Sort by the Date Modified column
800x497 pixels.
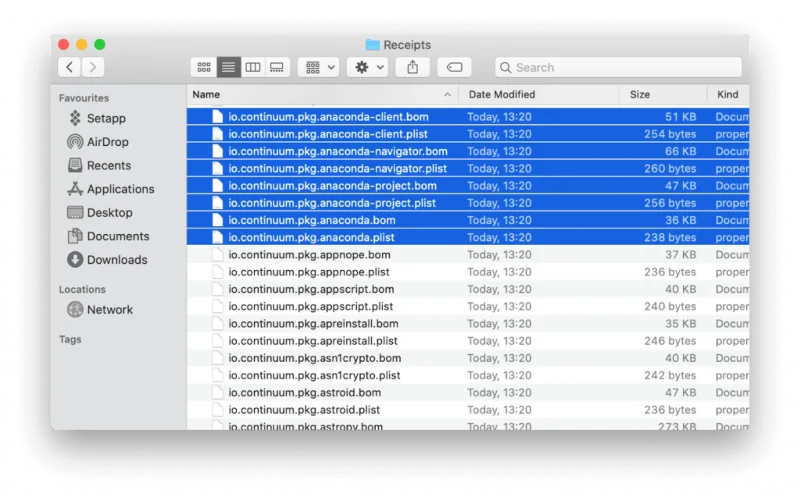pyautogui.click(x=502, y=94)
